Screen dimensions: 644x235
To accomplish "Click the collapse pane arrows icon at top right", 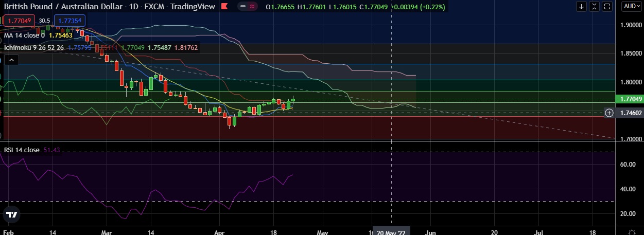I will [x=595, y=7].
